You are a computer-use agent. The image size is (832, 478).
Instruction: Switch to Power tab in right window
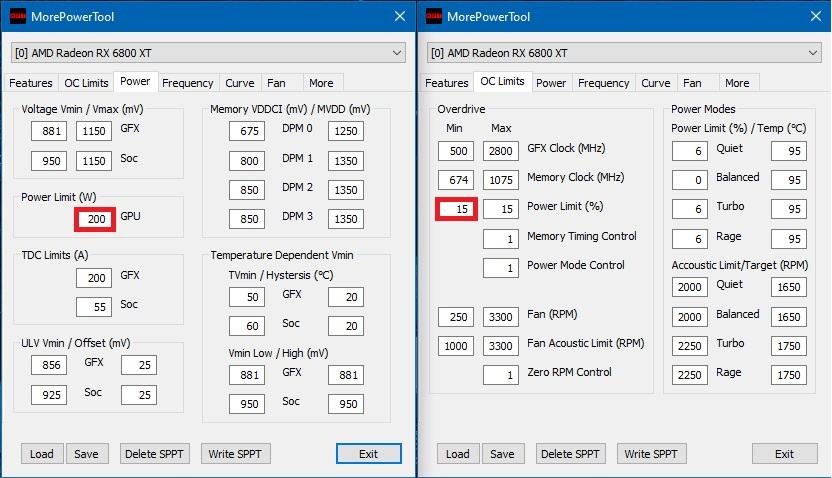click(x=551, y=83)
